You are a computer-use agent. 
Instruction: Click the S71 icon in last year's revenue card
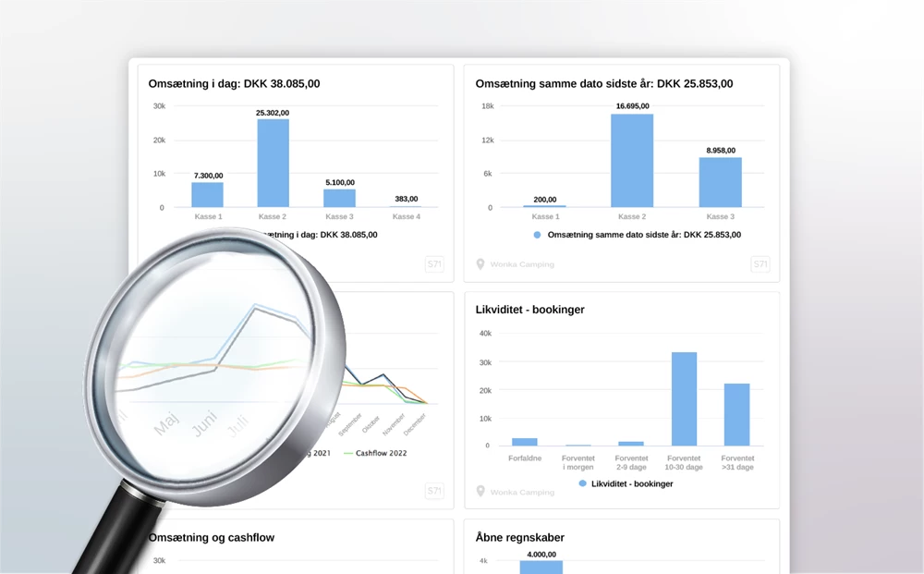(x=760, y=264)
